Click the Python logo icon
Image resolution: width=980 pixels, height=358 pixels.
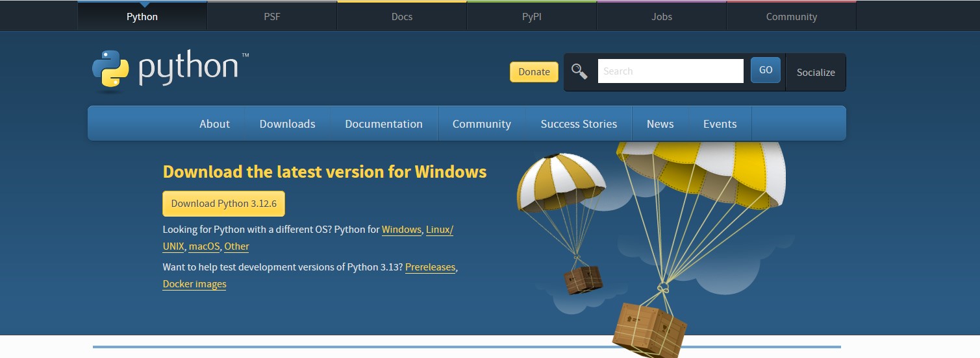pyautogui.click(x=110, y=69)
